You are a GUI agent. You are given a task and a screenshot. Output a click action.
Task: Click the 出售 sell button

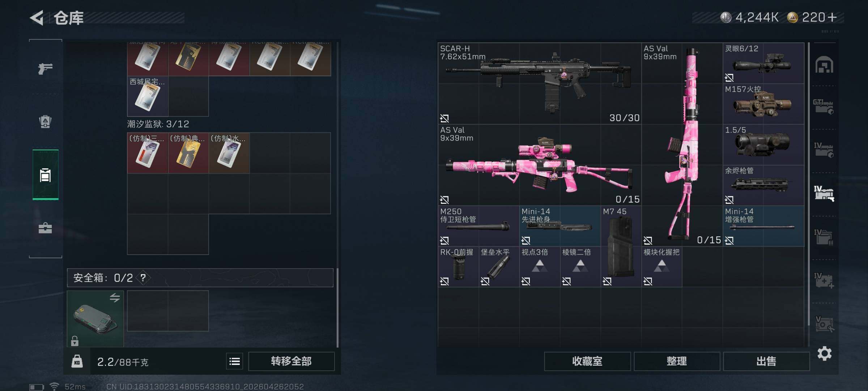click(766, 361)
